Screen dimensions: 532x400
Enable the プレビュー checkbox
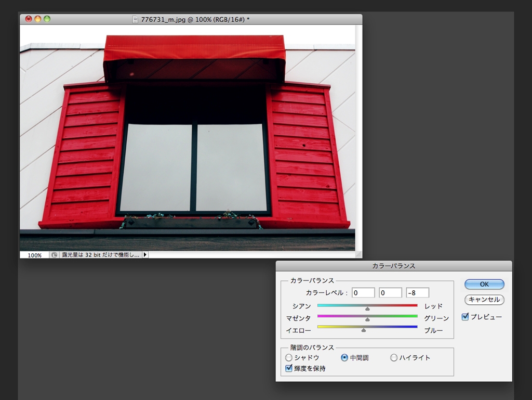tap(465, 316)
